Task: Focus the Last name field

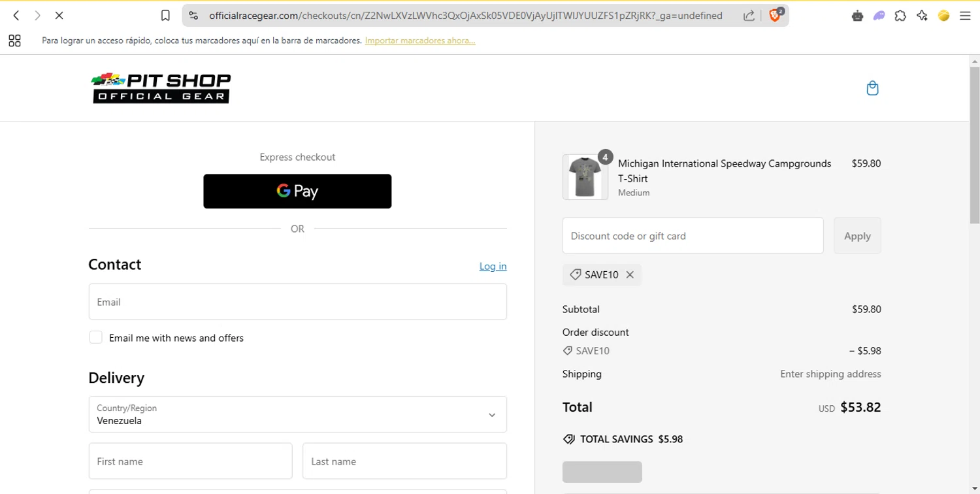Action: pyautogui.click(x=404, y=461)
